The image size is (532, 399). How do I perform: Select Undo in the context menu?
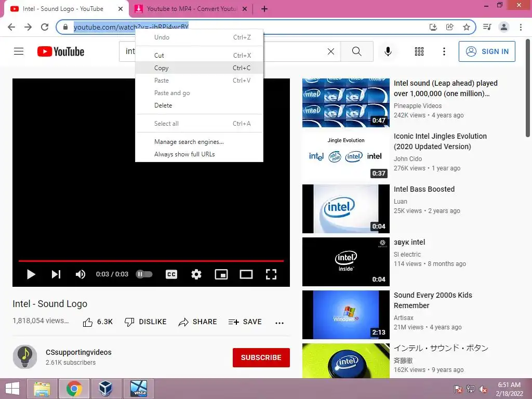point(199,37)
